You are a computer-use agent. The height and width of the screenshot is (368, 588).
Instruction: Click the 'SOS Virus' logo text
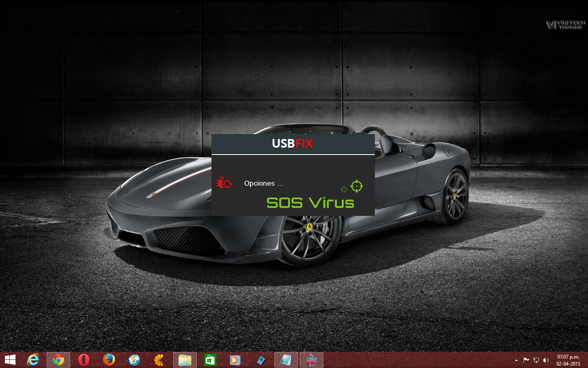(x=310, y=203)
